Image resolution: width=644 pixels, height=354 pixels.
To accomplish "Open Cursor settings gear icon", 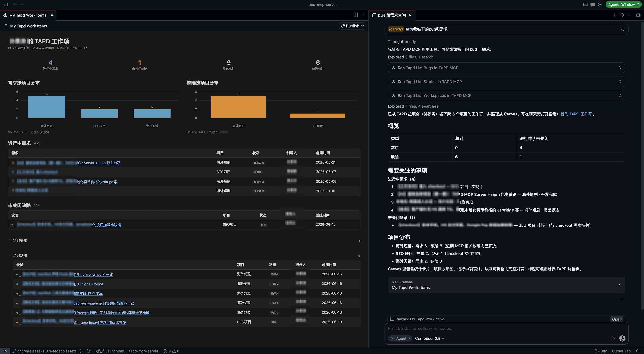I will [600, 4].
